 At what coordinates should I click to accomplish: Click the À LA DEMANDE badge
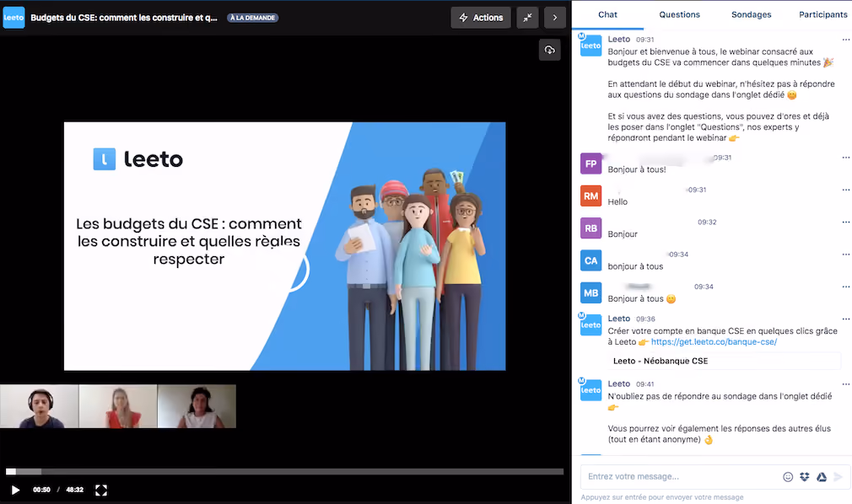(x=253, y=18)
